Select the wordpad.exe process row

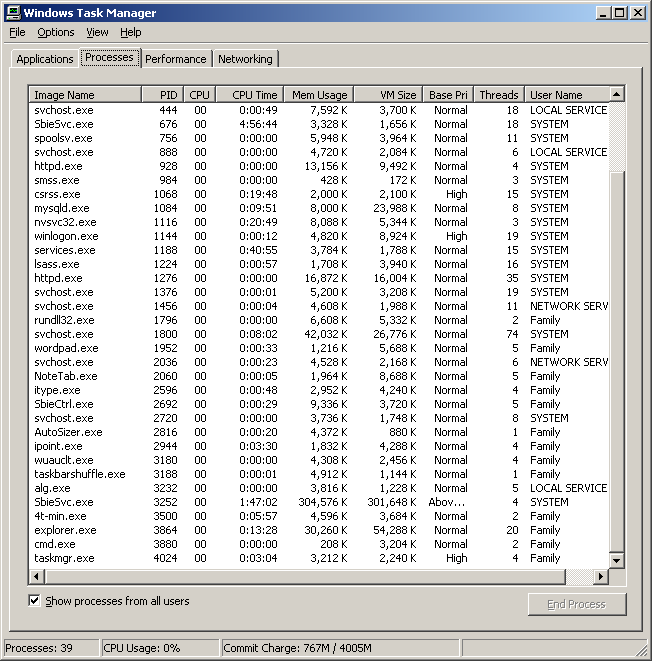pyautogui.click(x=319, y=348)
